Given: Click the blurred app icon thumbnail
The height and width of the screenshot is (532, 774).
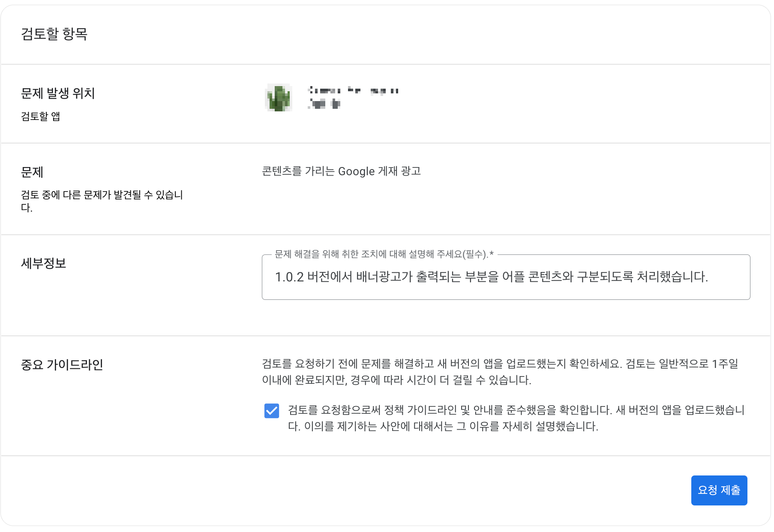Looking at the screenshot, I should [x=278, y=99].
